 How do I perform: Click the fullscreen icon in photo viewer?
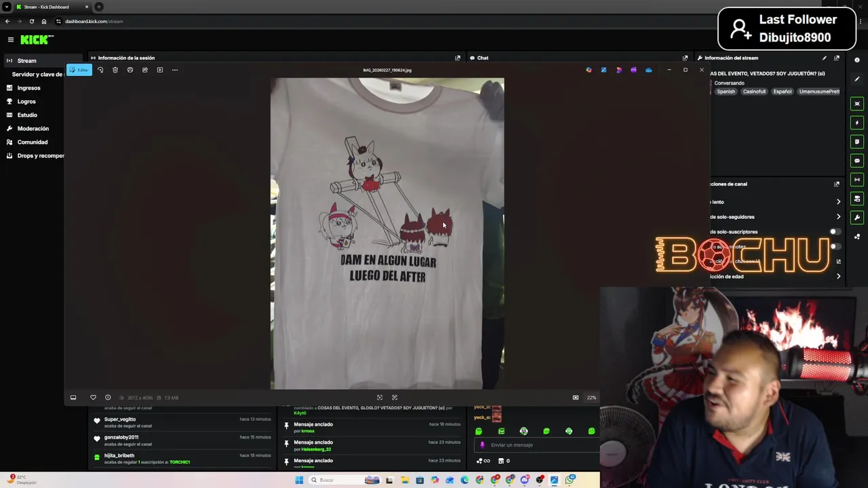click(395, 398)
